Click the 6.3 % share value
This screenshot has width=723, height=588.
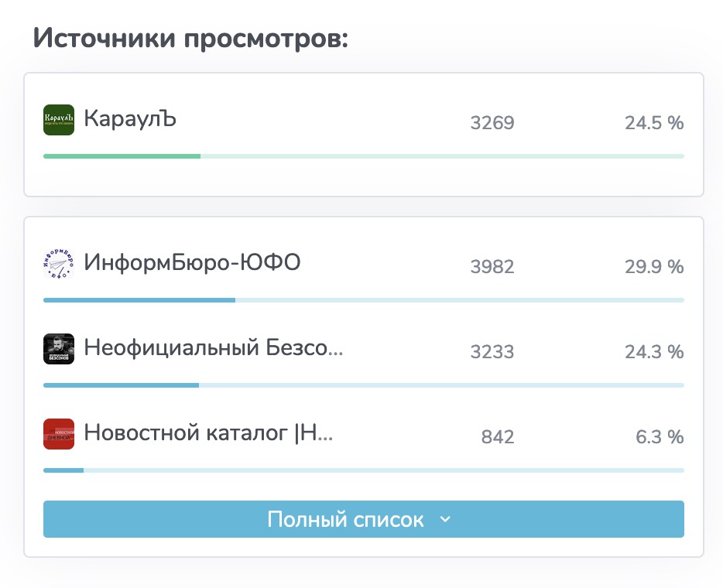(660, 437)
